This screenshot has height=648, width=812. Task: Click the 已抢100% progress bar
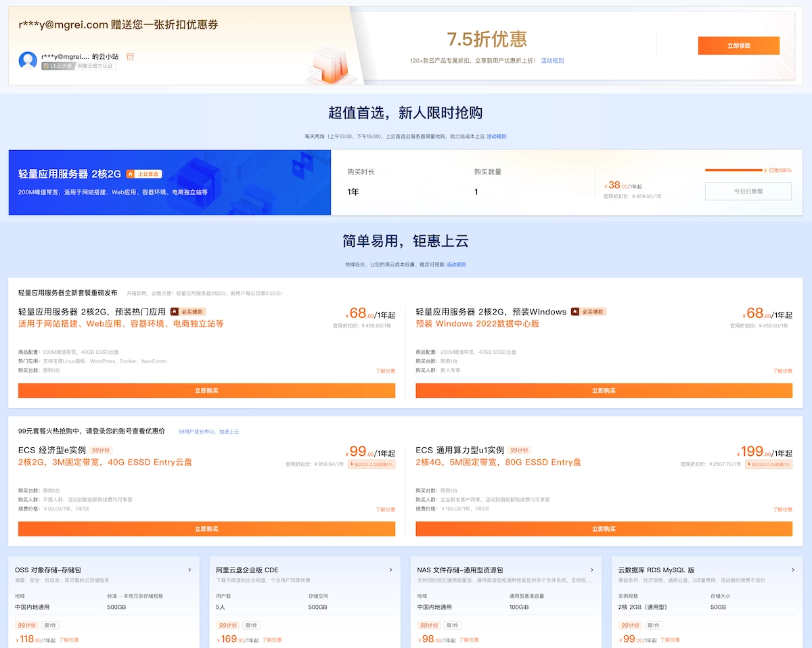coord(734,170)
